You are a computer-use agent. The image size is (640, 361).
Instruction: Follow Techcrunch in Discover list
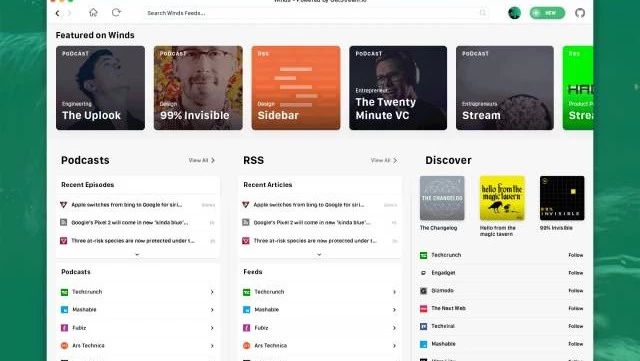pyautogui.click(x=576, y=255)
